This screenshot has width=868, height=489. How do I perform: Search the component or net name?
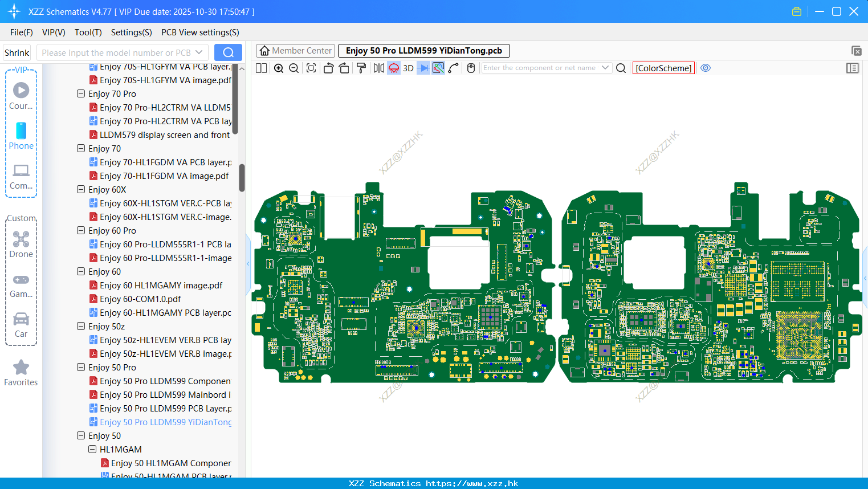coord(621,68)
